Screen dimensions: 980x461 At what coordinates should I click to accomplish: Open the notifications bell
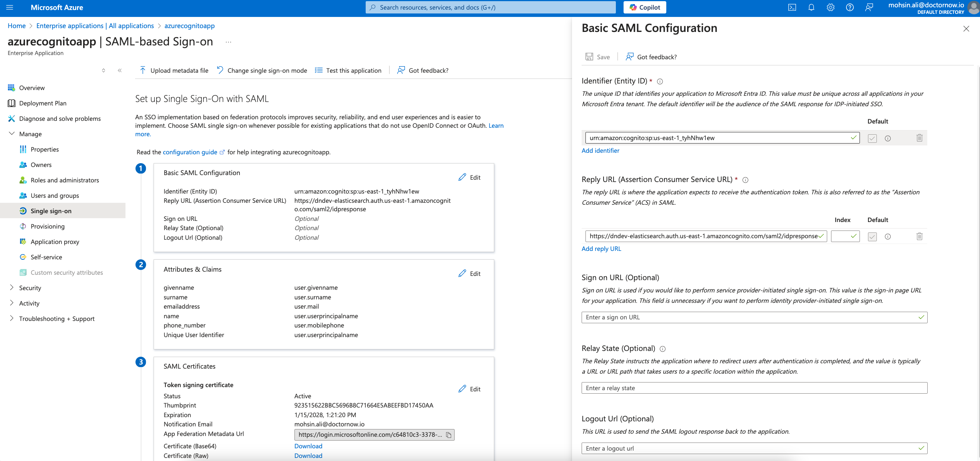[811, 7]
